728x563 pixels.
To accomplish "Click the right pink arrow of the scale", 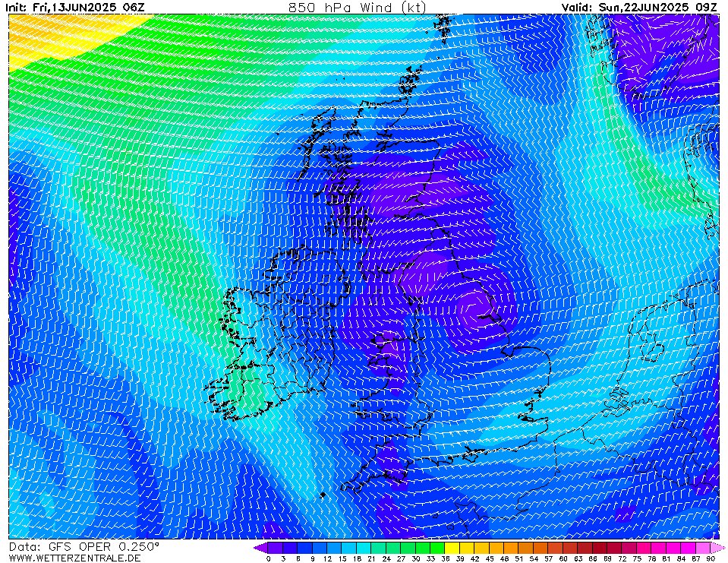I will coord(717,548).
